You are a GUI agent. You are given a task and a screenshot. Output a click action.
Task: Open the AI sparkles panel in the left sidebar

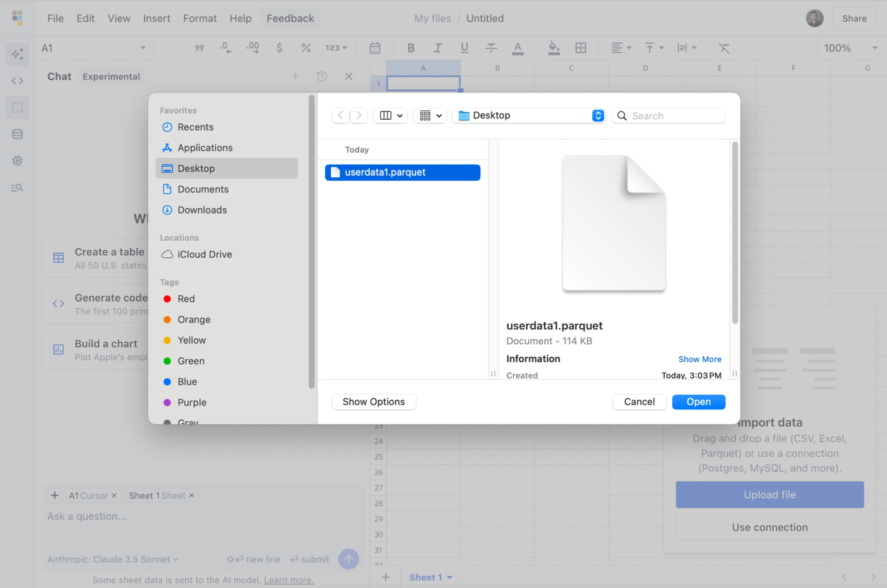17,54
